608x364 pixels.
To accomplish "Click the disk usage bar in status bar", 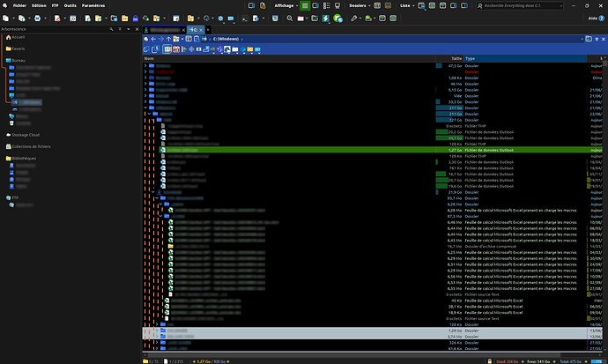I will 597,361.
